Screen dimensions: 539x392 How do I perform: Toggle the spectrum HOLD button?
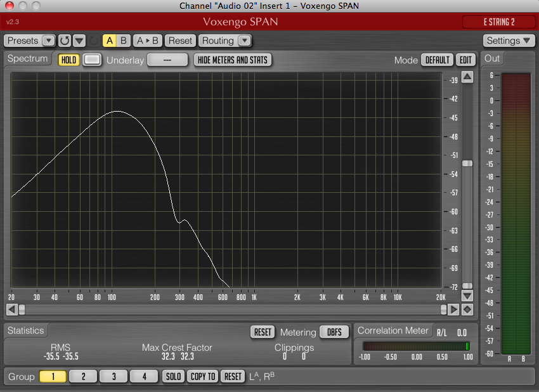tap(68, 60)
